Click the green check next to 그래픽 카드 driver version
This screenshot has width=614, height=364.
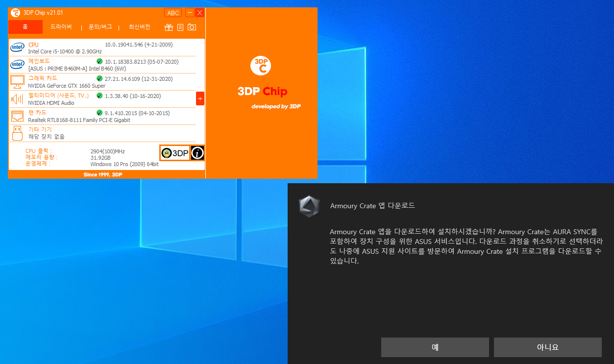coord(99,78)
